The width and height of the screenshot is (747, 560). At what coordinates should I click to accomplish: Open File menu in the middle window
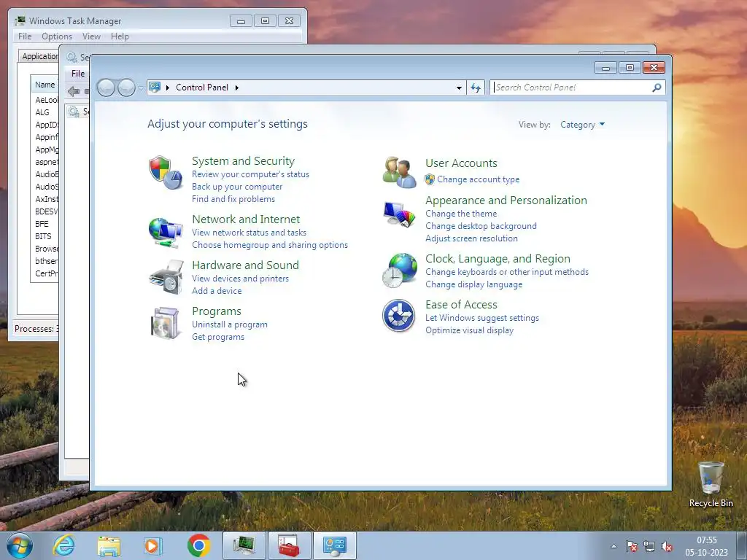click(78, 74)
